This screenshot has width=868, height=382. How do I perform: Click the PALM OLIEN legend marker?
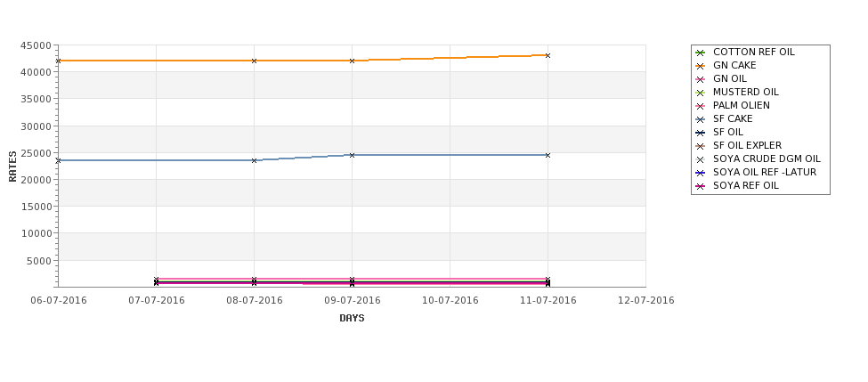(x=701, y=106)
